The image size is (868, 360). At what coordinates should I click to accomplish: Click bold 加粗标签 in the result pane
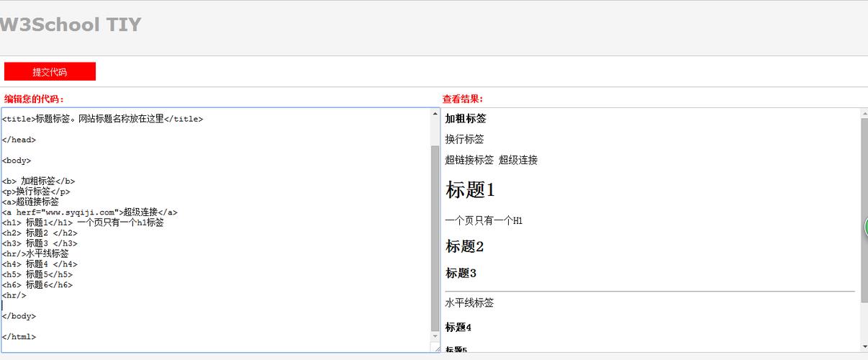pos(466,119)
